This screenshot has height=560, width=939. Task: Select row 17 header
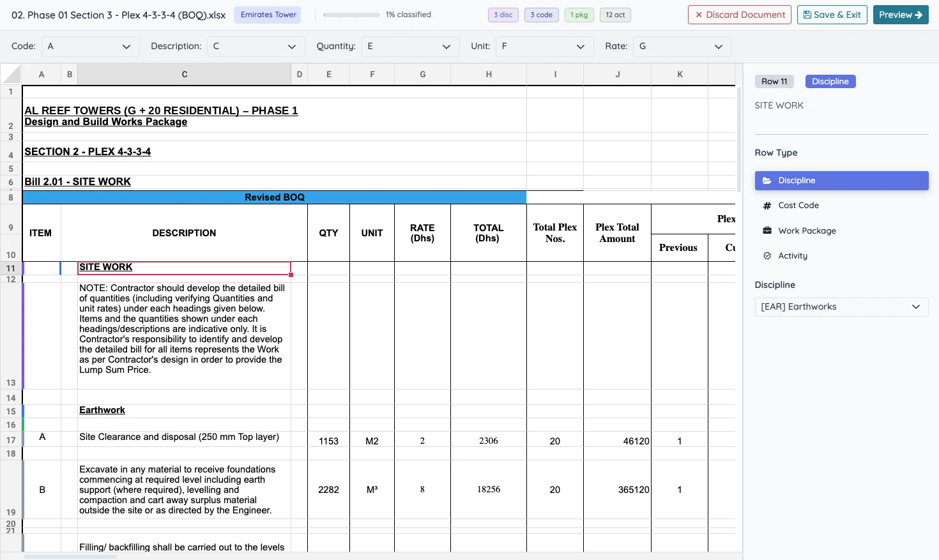(x=11, y=440)
